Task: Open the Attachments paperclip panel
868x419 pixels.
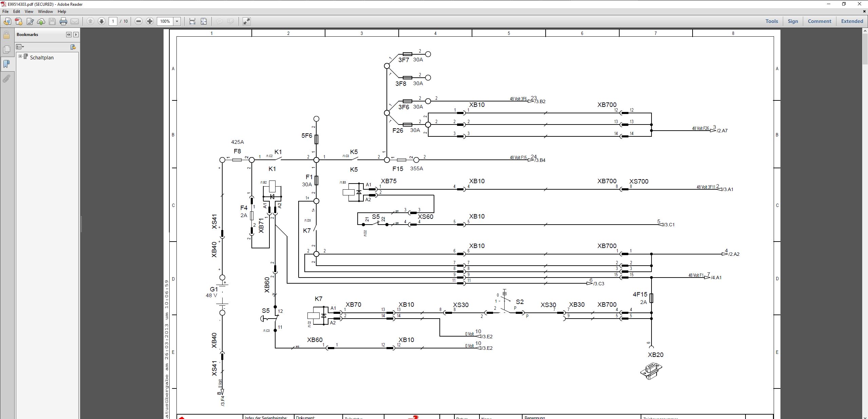Action: click(x=6, y=79)
